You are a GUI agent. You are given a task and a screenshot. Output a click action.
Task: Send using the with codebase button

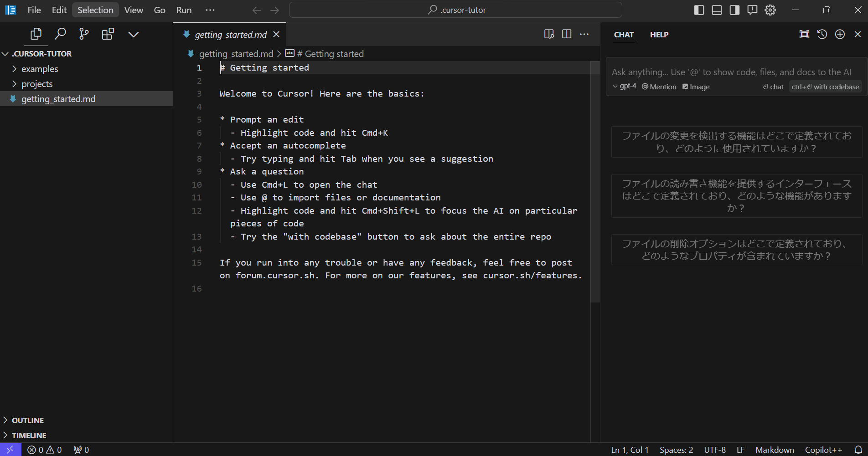click(825, 87)
